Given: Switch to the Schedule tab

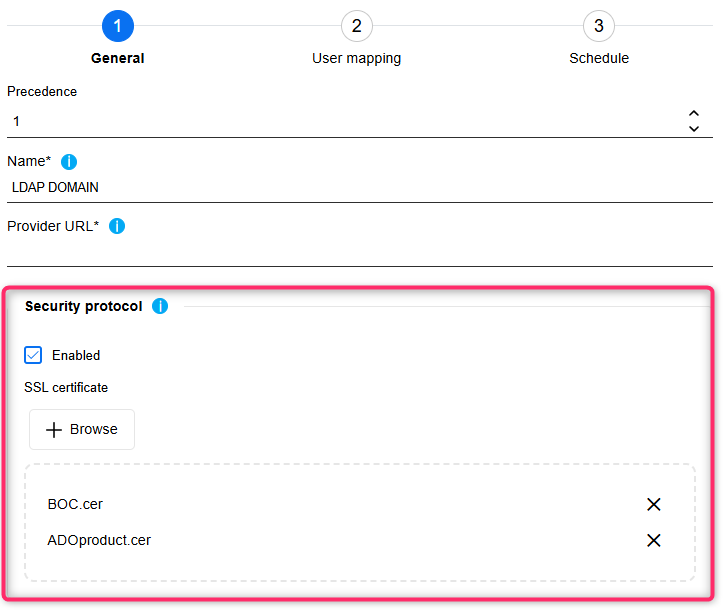Looking at the screenshot, I should coord(599,58).
